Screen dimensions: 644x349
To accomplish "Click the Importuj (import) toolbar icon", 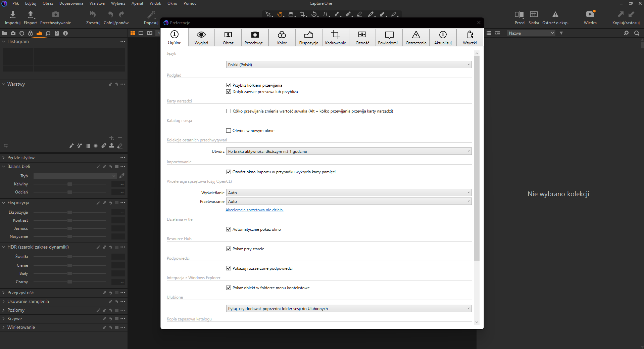I will (x=13, y=14).
